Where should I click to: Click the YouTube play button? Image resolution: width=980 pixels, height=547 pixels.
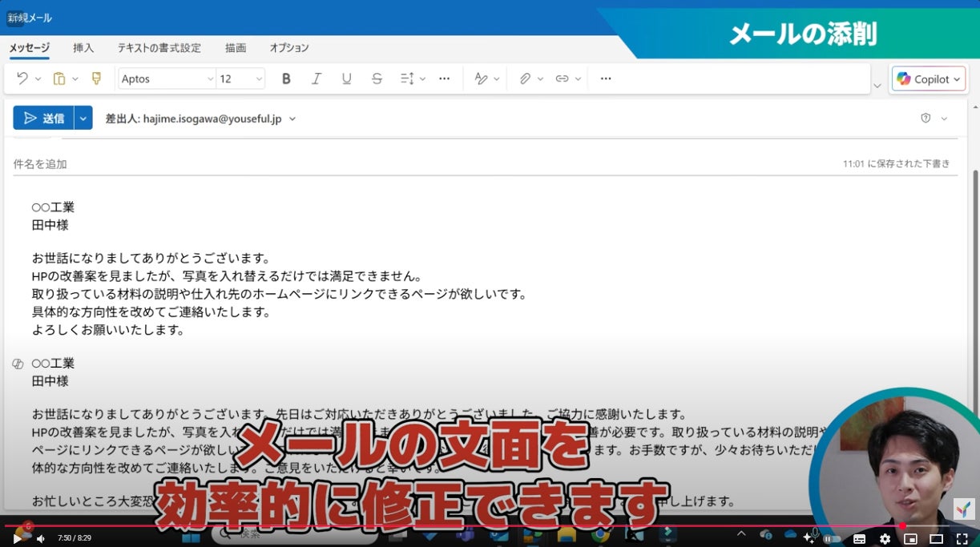pyautogui.click(x=17, y=538)
